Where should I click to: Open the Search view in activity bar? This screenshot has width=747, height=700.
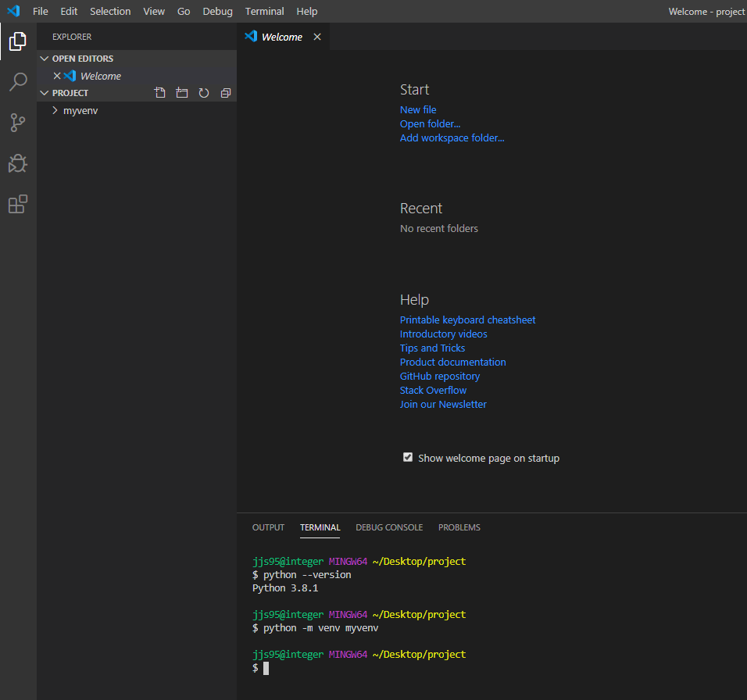click(x=18, y=82)
